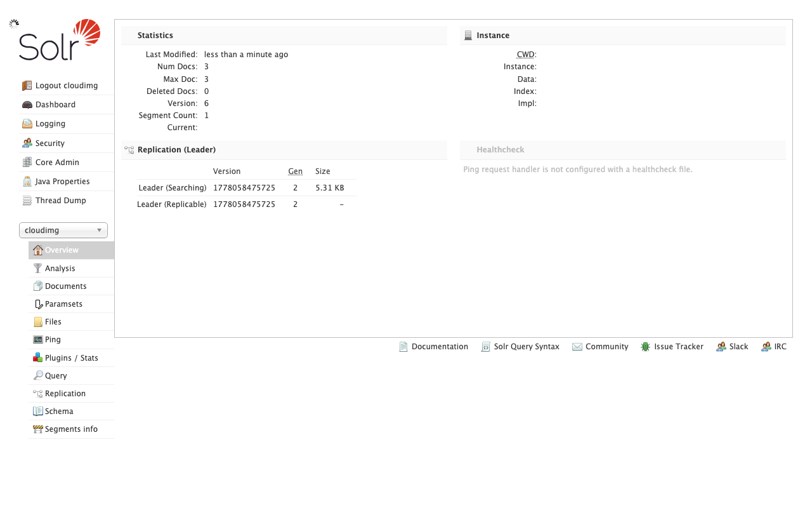Open the Documents page

click(x=72, y=286)
